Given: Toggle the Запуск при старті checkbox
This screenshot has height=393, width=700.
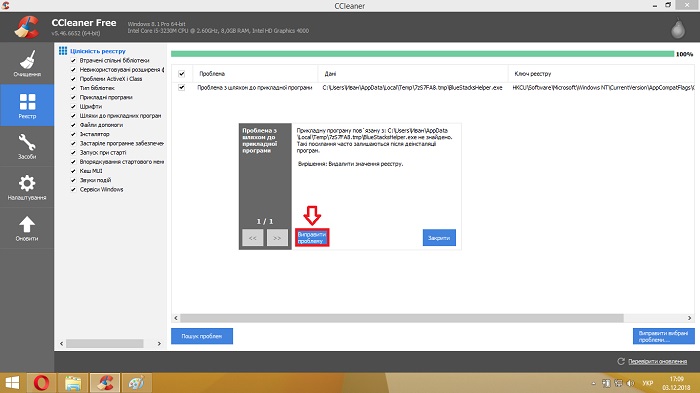Looking at the screenshot, I should click(74, 152).
